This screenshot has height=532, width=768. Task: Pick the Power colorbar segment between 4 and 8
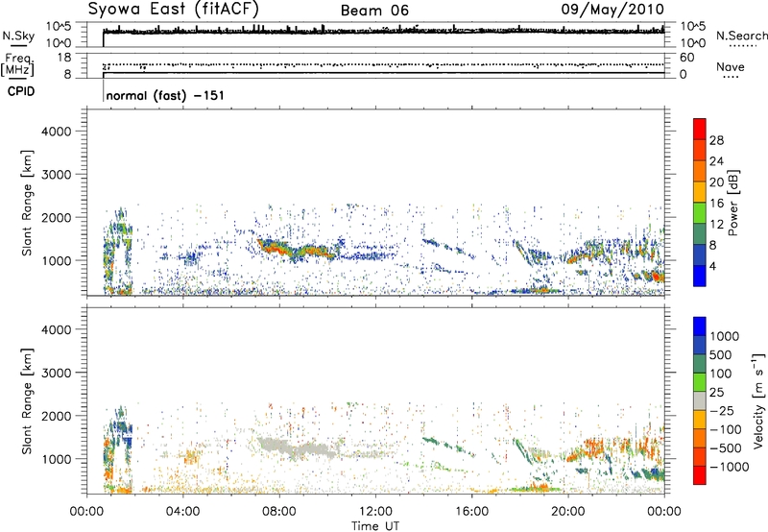pos(700,254)
